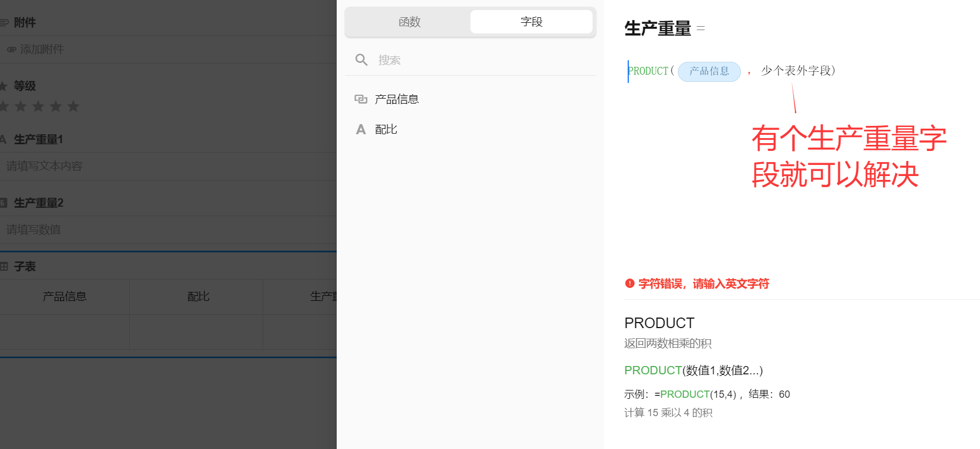
Task: Click 产品信息 column header in 子表
Action: 65,296
